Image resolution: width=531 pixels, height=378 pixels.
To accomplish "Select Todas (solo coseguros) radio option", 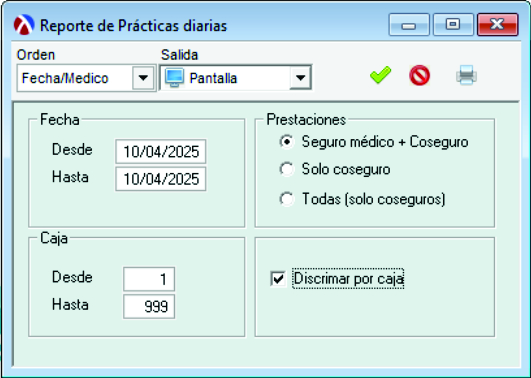I will coord(286,199).
